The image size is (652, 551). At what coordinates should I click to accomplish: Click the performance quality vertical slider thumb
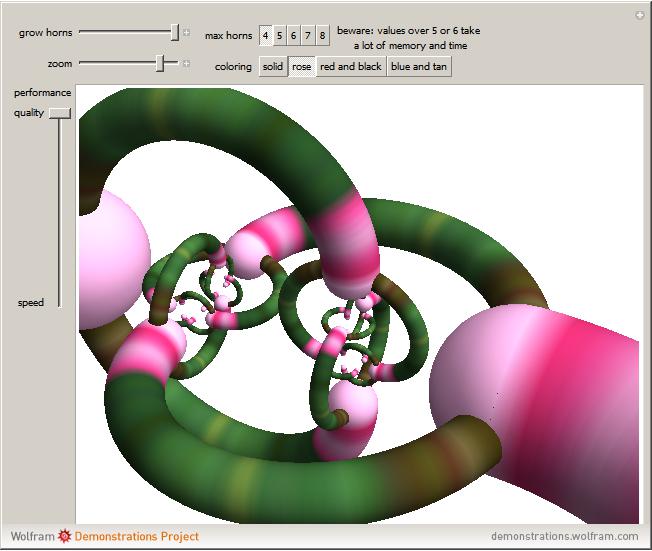coord(60,113)
